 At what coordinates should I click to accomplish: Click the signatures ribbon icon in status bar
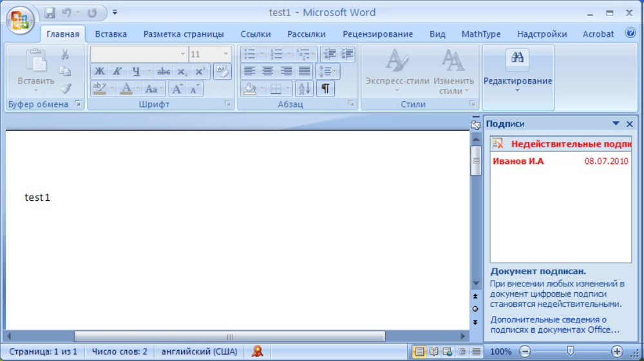[258, 351]
